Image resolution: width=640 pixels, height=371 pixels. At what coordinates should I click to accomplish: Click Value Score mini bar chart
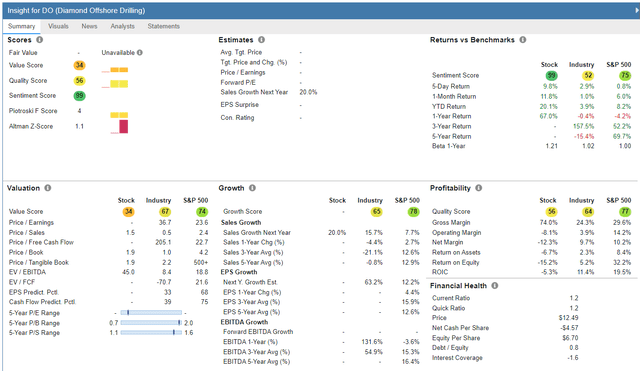tap(115, 70)
